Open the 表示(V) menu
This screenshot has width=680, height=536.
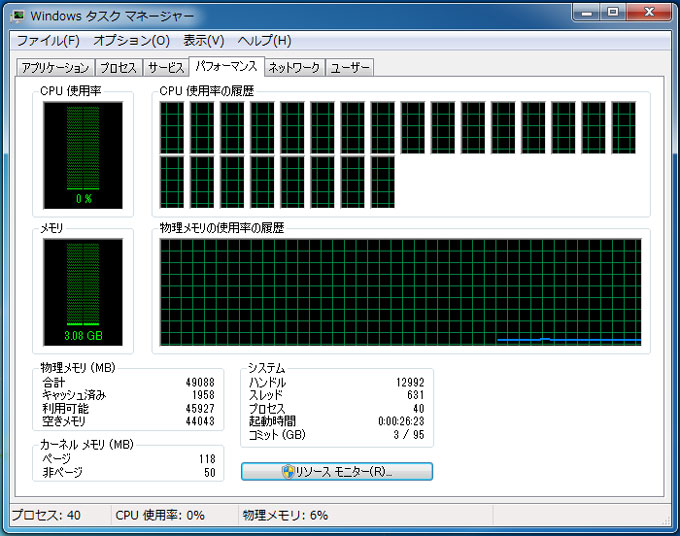(203, 41)
